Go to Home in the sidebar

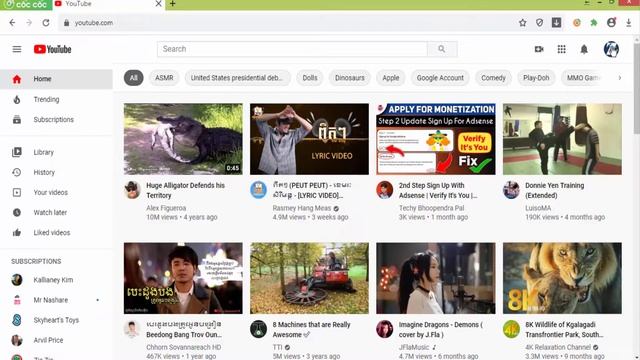point(56,79)
